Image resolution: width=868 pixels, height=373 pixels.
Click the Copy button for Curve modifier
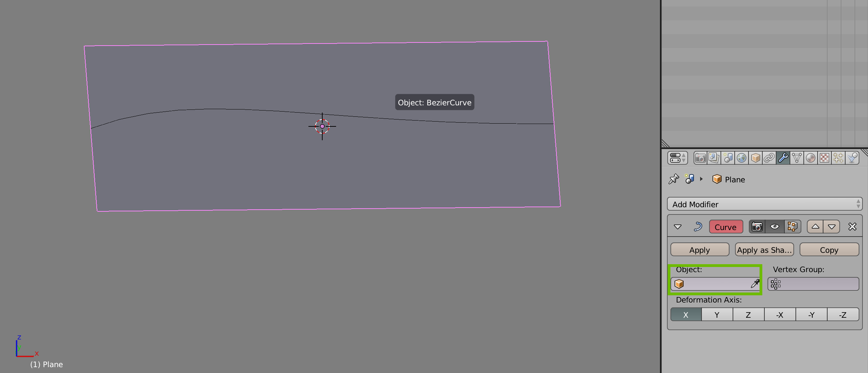point(828,250)
